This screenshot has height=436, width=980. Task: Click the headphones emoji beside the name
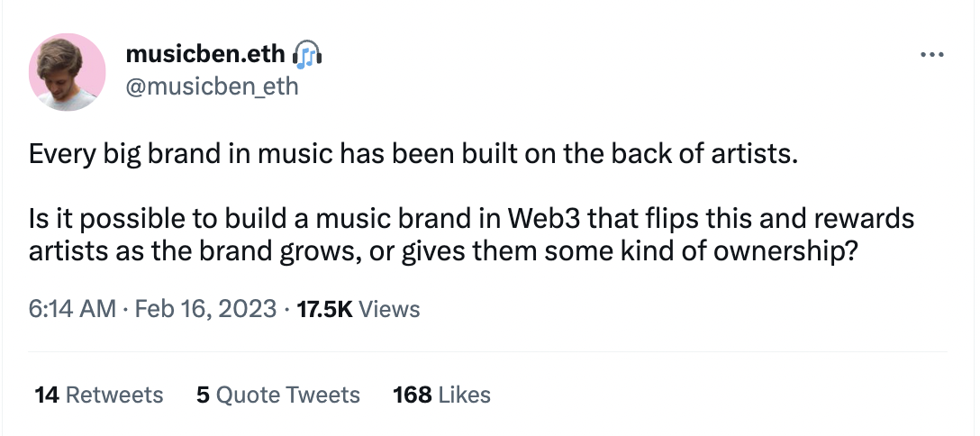pos(307,56)
